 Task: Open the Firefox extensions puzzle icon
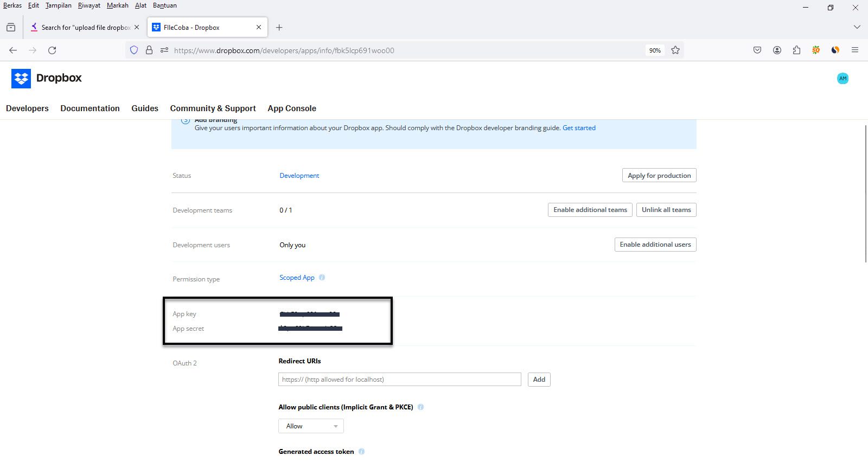pyautogui.click(x=796, y=50)
